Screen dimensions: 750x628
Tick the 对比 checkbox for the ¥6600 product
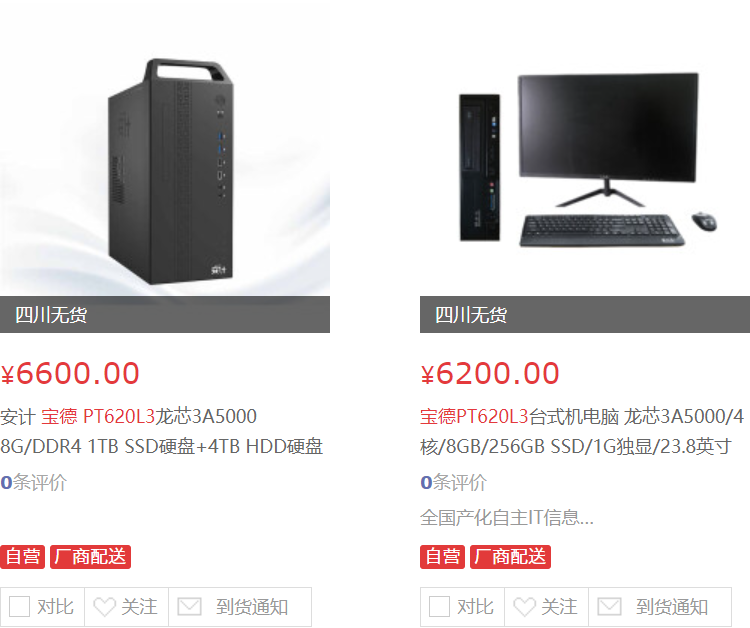(20, 606)
